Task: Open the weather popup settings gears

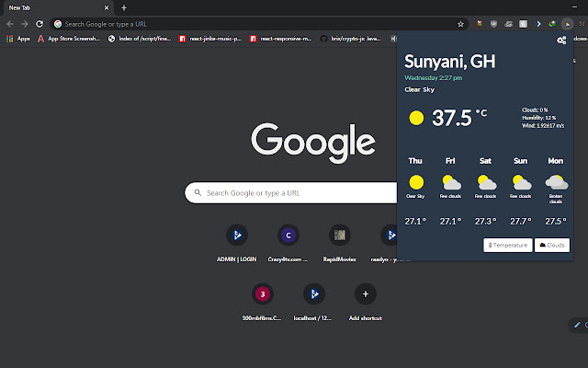Action: pyautogui.click(x=561, y=40)
